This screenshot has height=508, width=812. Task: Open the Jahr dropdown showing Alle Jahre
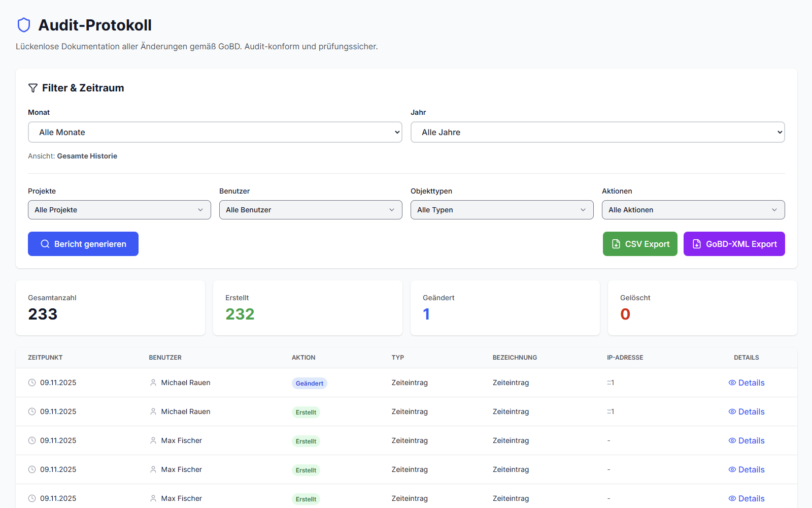(597, 132)
